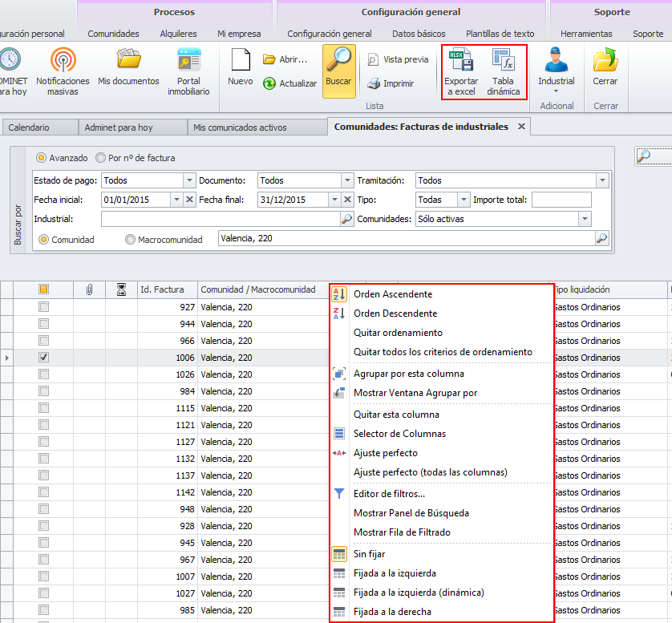Click Vista previa button
Screen dimensions: 672x623
click(398, 59)
